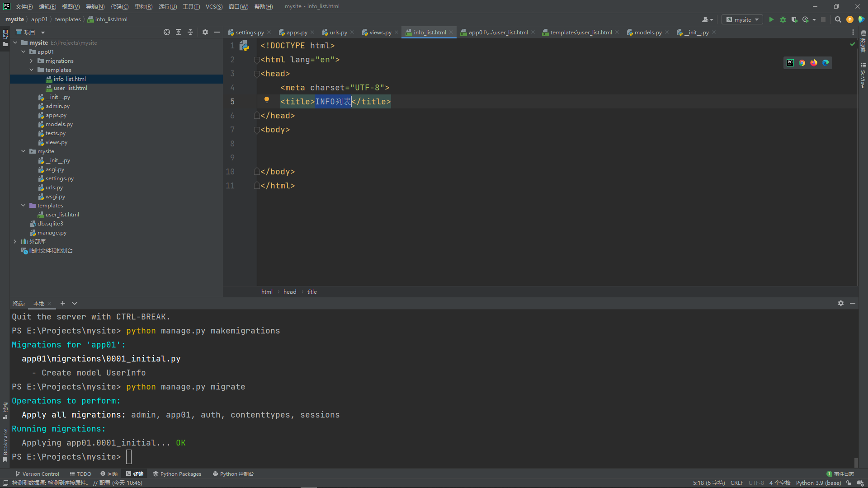Toggle the Project tool window stripe button at left edge
868x488 pixels.
click(x=5, y=38)
